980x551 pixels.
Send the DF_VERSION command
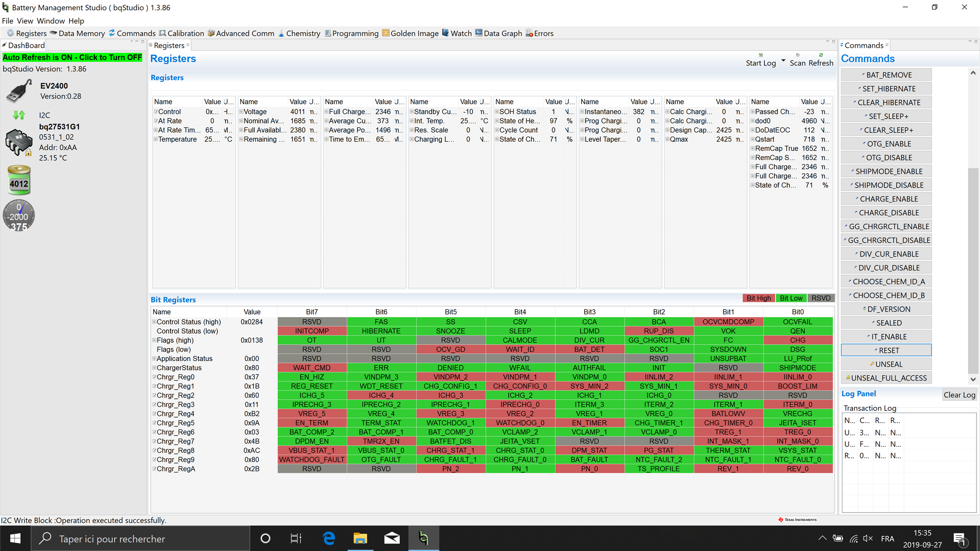(886, 309)
